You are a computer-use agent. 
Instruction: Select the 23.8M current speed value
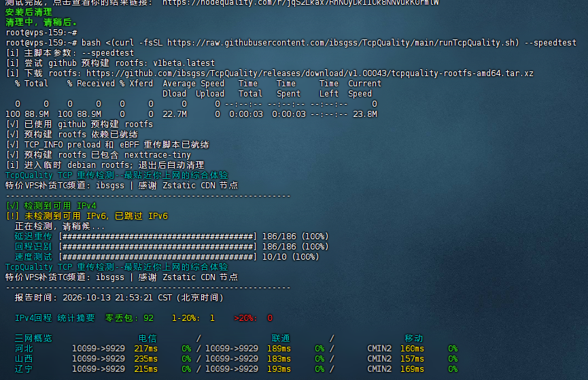pyautogui.click(x=365, y=114)
